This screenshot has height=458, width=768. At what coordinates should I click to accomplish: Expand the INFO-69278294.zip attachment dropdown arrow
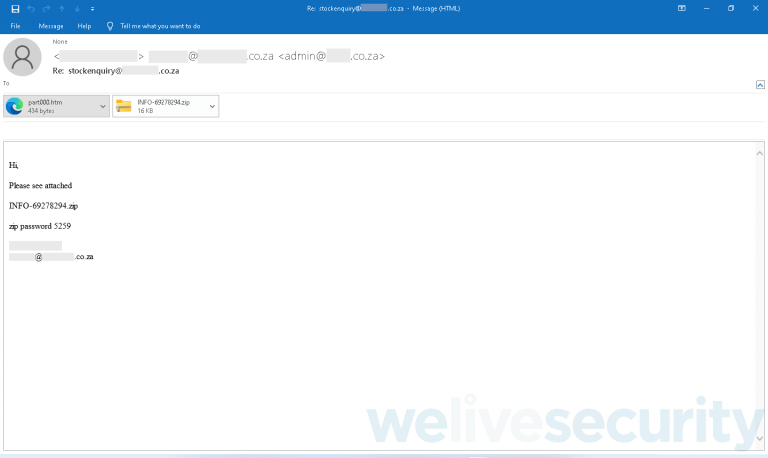[212, 106]
